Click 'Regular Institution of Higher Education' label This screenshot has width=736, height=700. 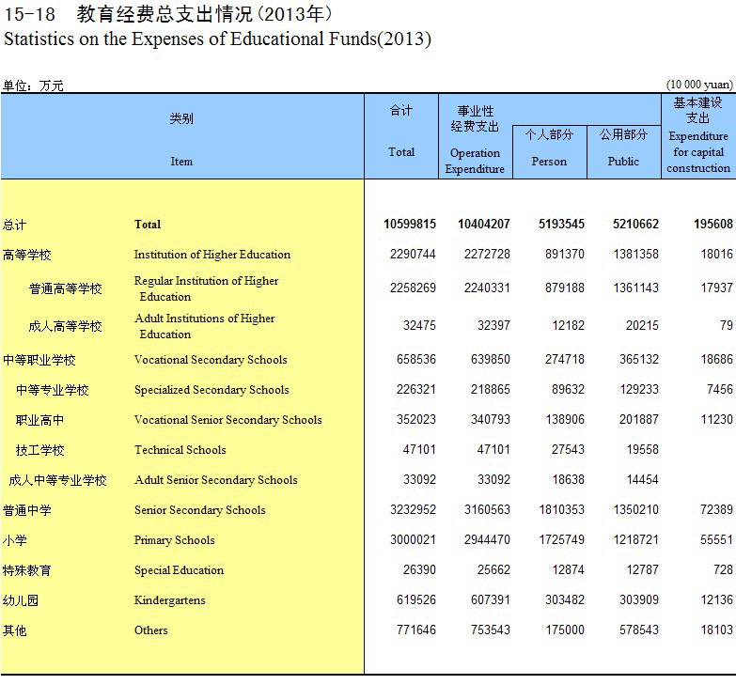pos(206,288)
